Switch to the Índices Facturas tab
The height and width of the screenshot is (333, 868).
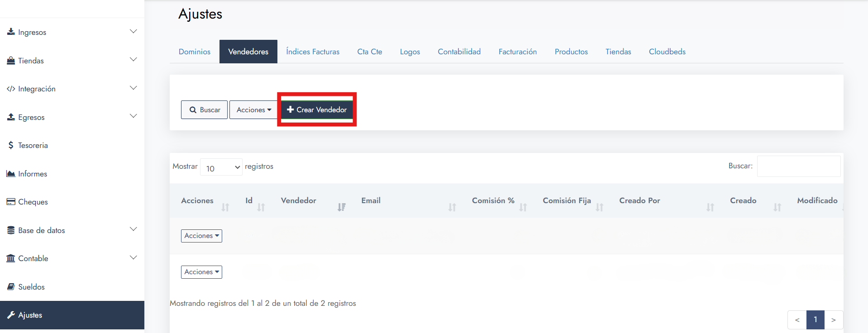pyautogui.click(x=312, y=52)
